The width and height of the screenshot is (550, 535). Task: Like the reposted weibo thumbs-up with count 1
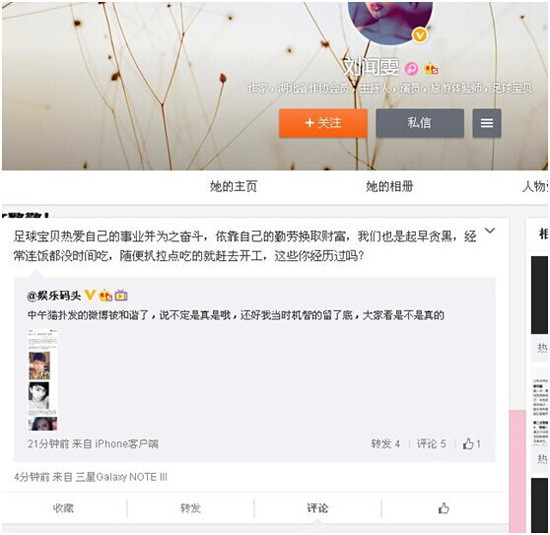[471, 444]
